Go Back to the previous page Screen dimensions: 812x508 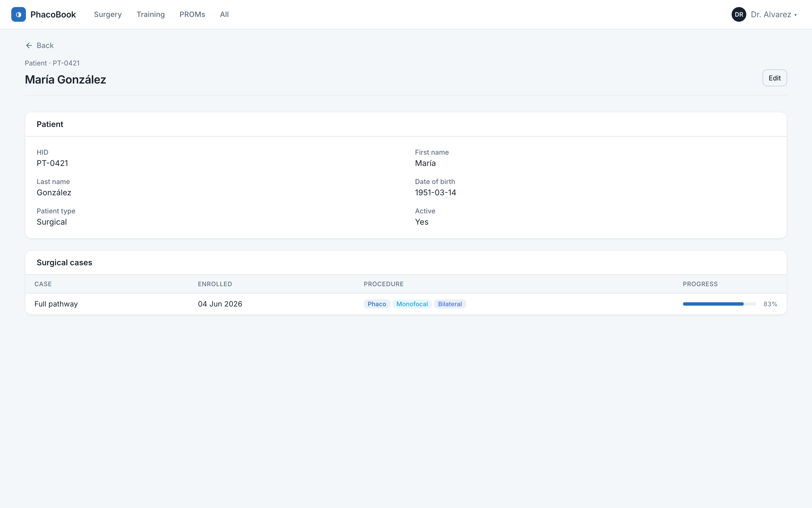(39, 45)
